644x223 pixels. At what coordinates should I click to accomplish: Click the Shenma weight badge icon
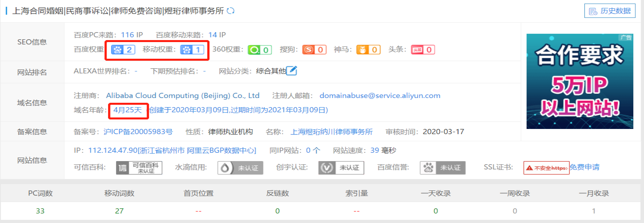tap(368, 50)
